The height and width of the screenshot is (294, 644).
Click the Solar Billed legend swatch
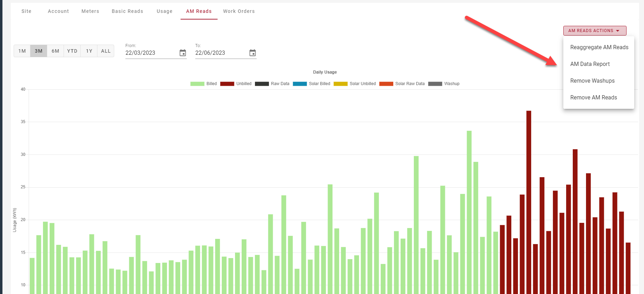point(300,84)
